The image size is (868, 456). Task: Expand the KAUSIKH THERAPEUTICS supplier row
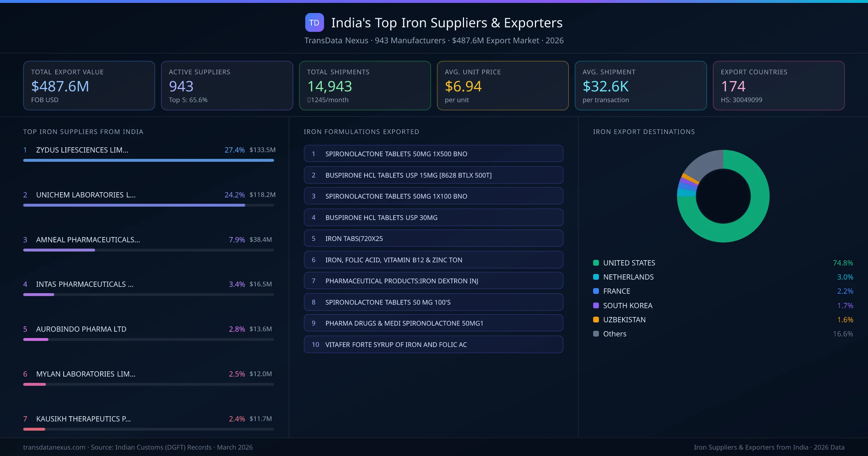83,419
